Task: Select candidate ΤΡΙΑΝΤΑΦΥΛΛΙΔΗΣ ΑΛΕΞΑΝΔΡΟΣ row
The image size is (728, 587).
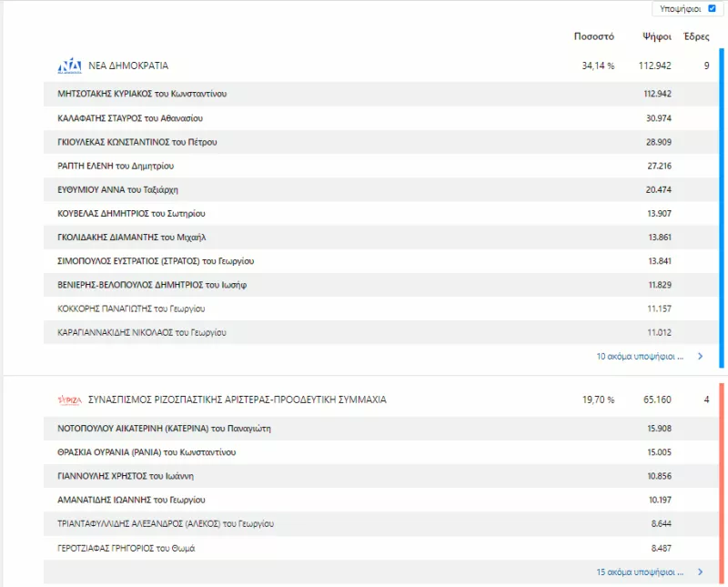Action: point(380,524)
